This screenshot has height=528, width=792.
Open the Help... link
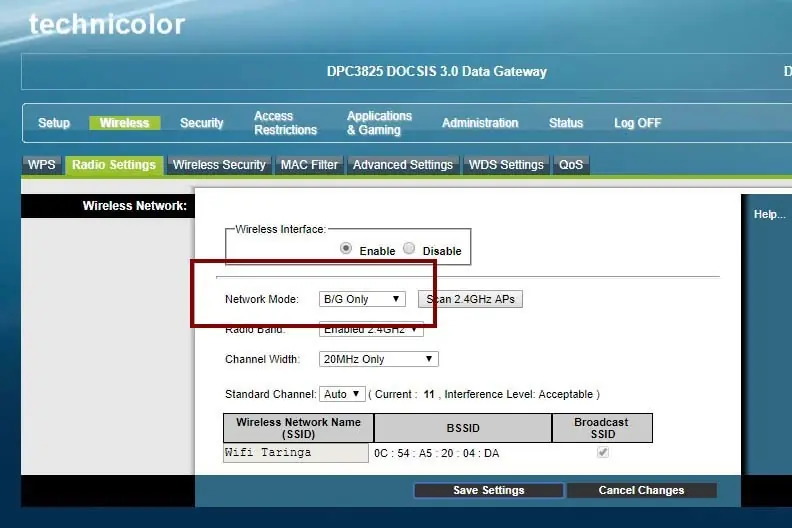tap(769, 214)
